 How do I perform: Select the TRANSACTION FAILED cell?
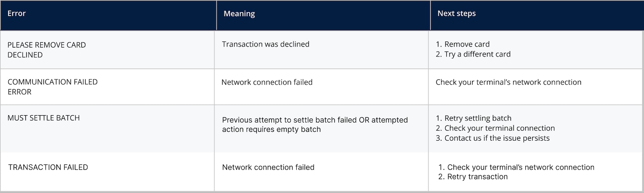tap(48, 167)
